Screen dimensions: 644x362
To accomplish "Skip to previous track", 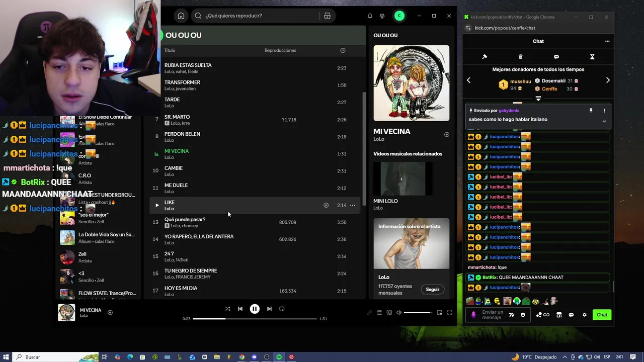I will pos(240,309).
